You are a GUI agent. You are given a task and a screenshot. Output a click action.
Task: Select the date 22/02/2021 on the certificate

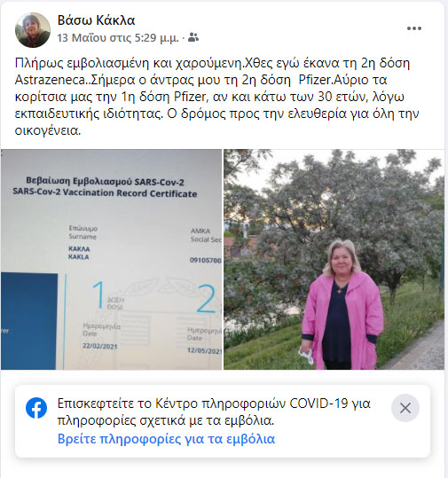(x=99, y=346)
